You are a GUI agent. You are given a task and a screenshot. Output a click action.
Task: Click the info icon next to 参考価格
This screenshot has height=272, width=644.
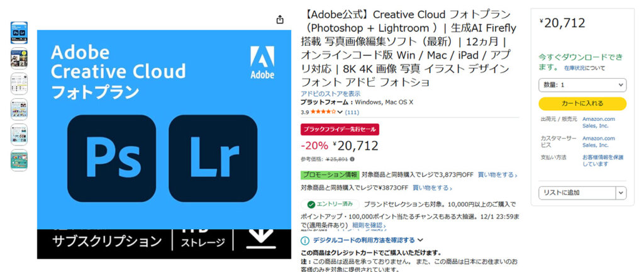pos(352,159)
